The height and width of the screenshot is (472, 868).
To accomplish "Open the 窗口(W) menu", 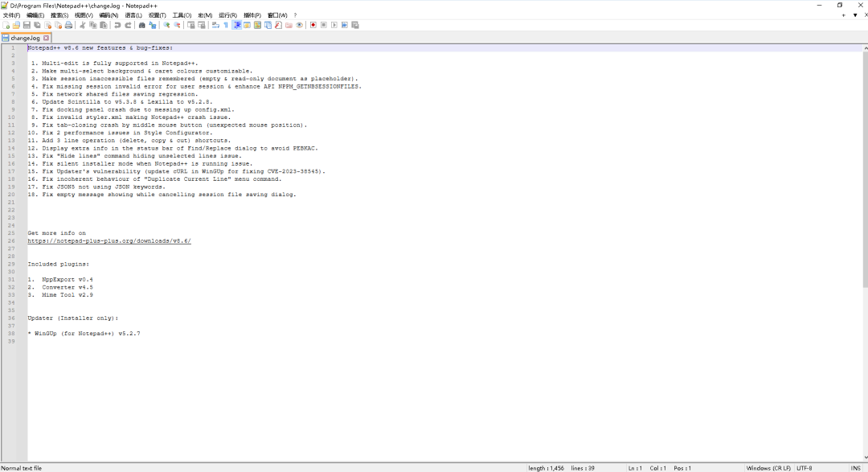I will [276, 15].
